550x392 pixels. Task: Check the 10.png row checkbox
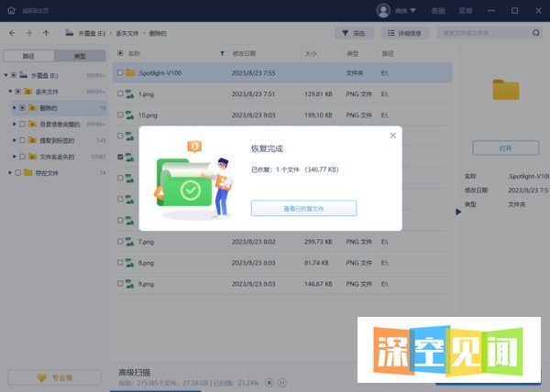120,114
